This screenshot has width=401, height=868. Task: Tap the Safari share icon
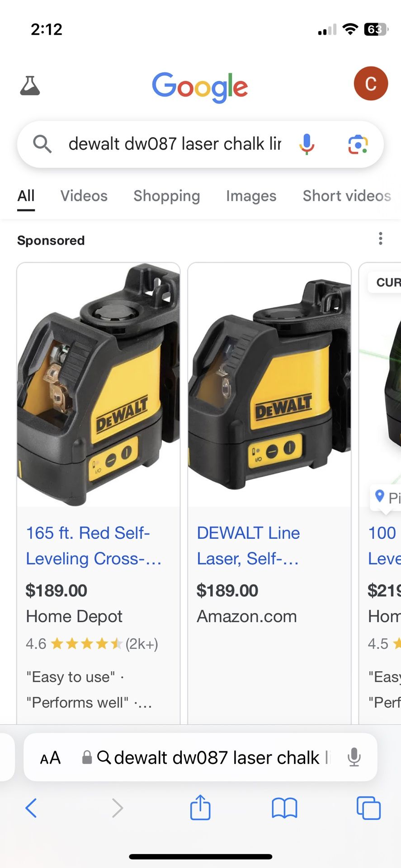tap(200, 807)
